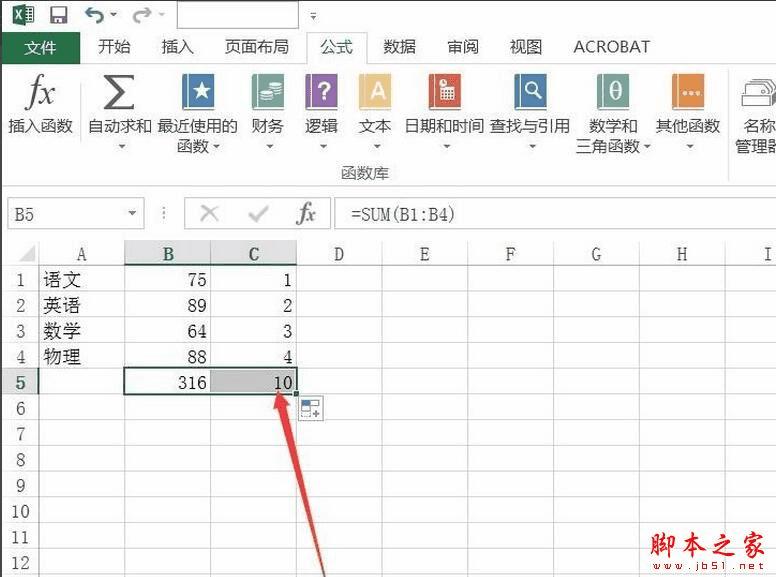Open customize quick access toolbar dropdown
Viewport: 776px width, 577px height.
tap(313, 16)
